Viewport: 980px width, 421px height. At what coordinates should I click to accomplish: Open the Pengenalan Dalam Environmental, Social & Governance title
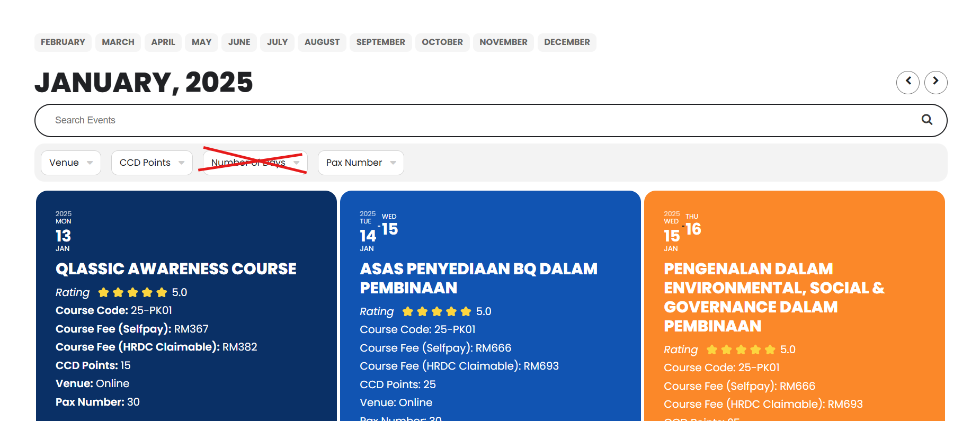(774, 298)
